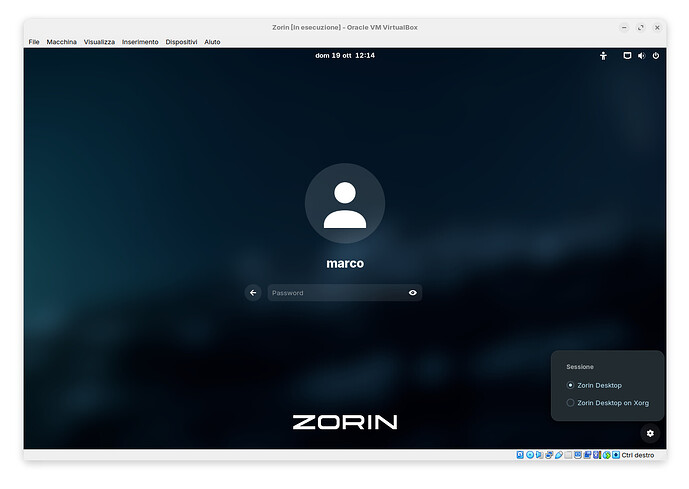Screen dimensions: 689x489
Task: Click the power icon in top bar
Action: tap(656, 56)
